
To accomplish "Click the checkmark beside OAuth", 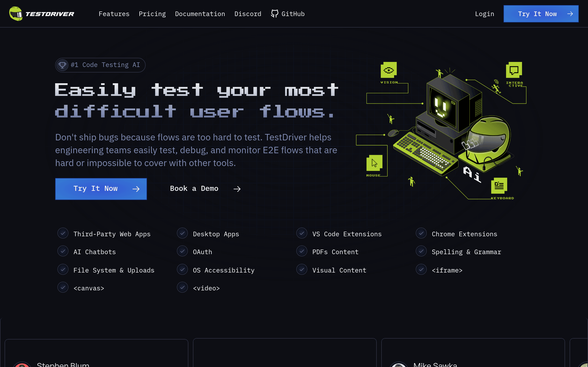I will click(182, 251).
